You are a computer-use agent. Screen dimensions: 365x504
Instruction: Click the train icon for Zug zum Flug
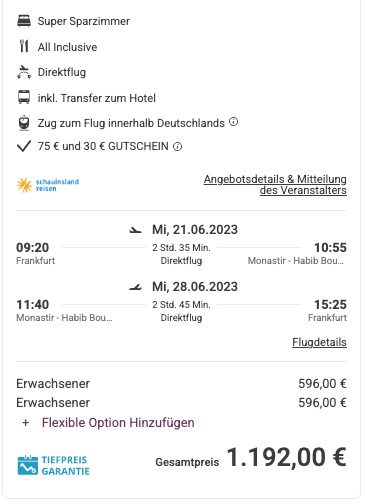[24, 123]
